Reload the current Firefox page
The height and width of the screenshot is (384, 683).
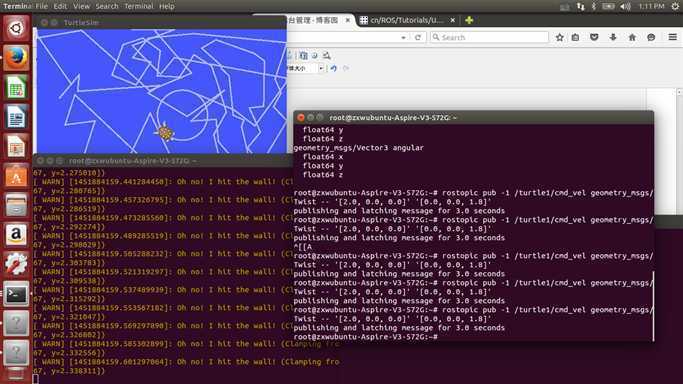[x=418, y=37]
